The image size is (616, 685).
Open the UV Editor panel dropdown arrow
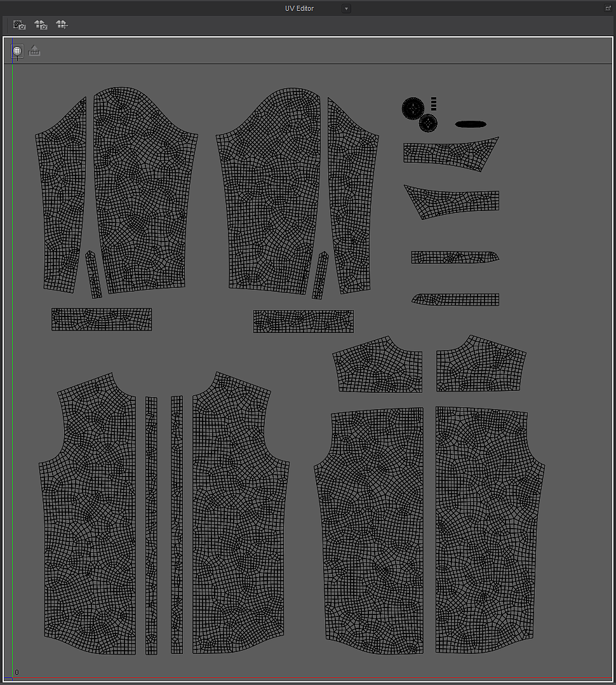pos(346,9)
